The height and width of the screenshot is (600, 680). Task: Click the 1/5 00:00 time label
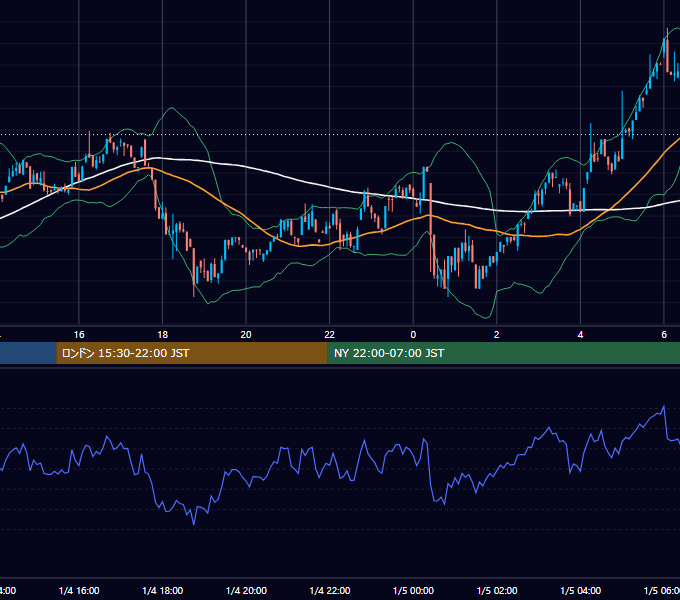pyautogui.click(x=413, y=591)
